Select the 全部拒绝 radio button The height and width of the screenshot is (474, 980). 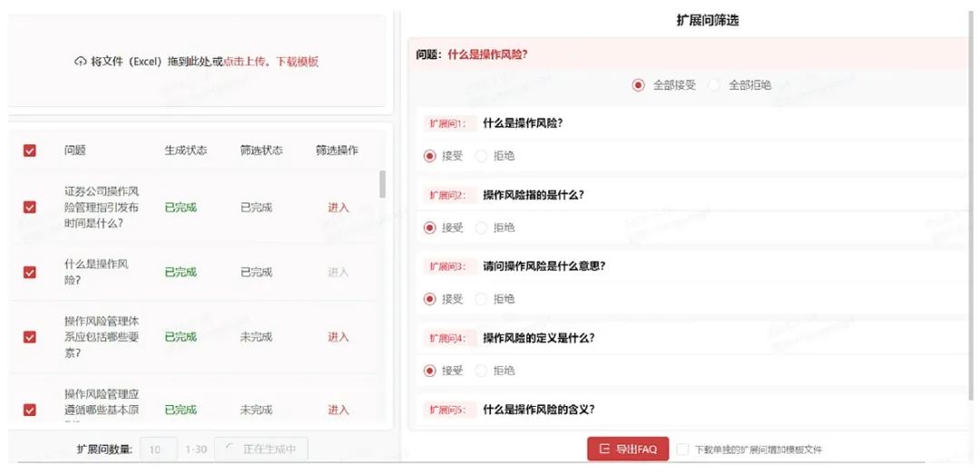coord(714,85)
